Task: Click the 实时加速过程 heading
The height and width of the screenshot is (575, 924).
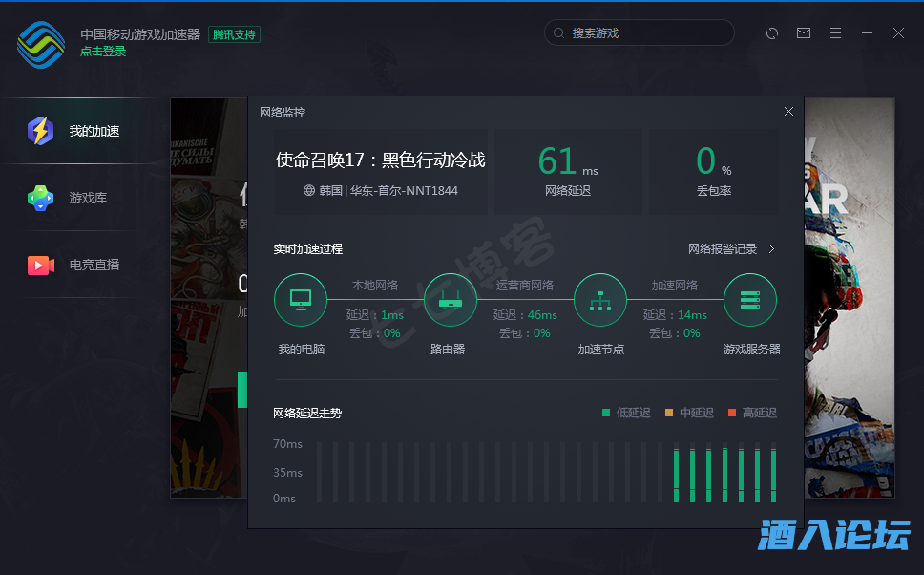Action: [307, 249]
